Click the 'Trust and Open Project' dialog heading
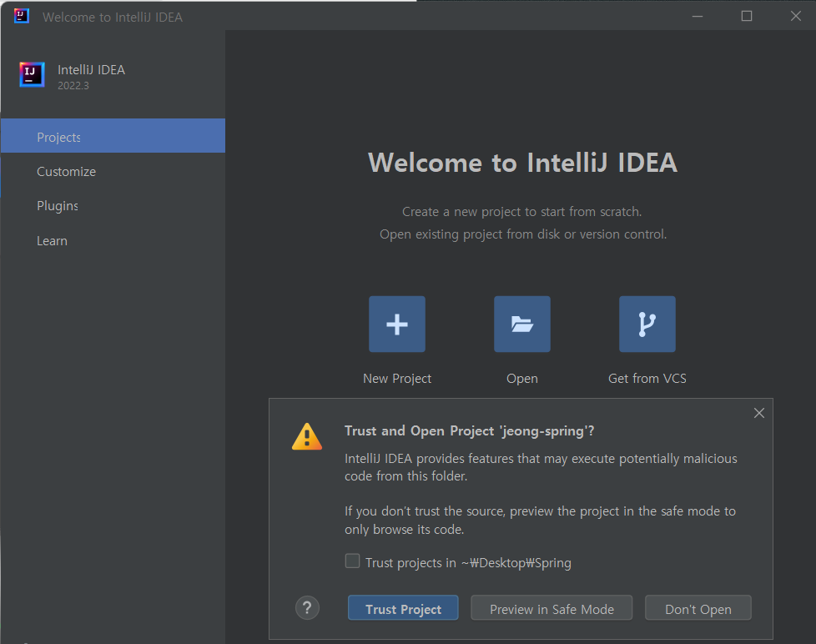This screenshot has height=644, width=816. click(x=470, y=430)
